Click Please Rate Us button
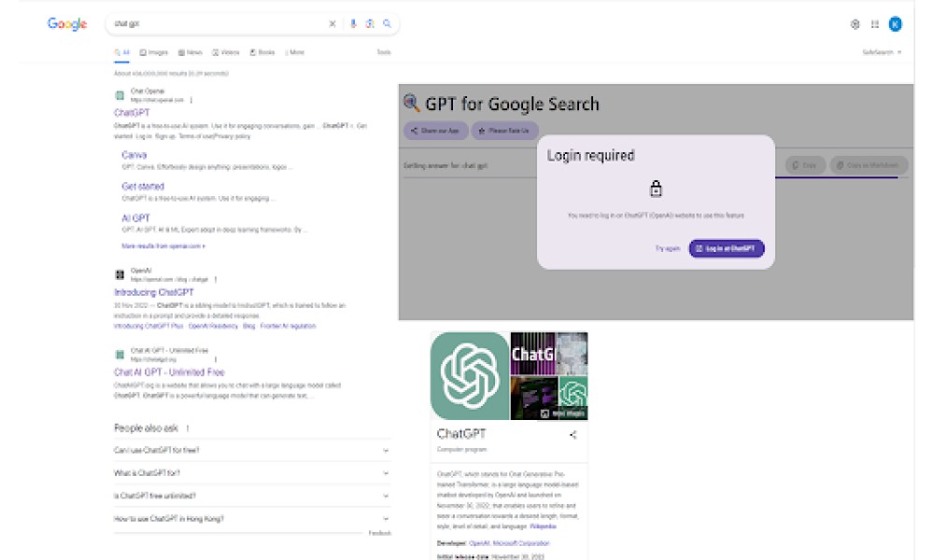Viewport: 934px width, 560px height. [504, 131]
